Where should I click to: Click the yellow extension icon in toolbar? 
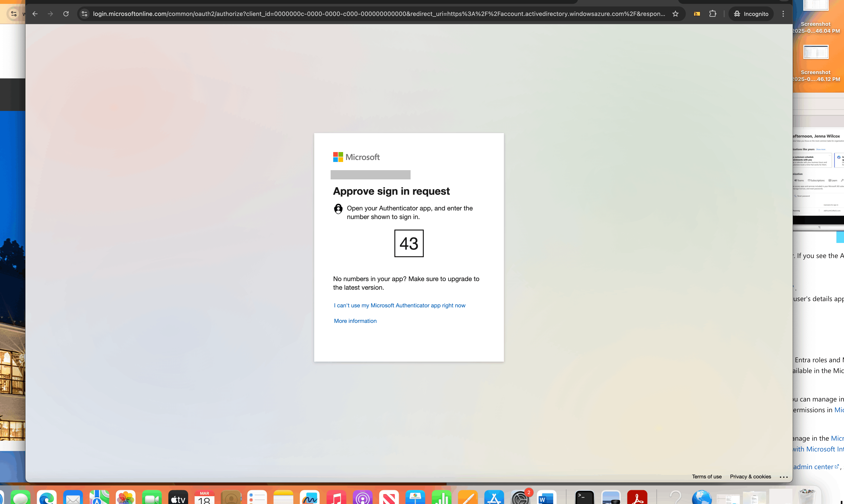point(697,14)
